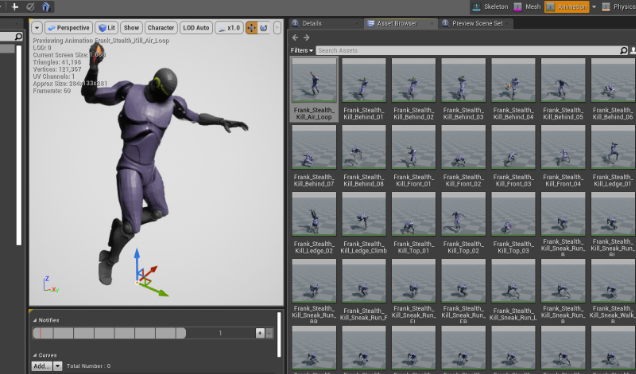Collapse the Notifies section

point(35,320)
